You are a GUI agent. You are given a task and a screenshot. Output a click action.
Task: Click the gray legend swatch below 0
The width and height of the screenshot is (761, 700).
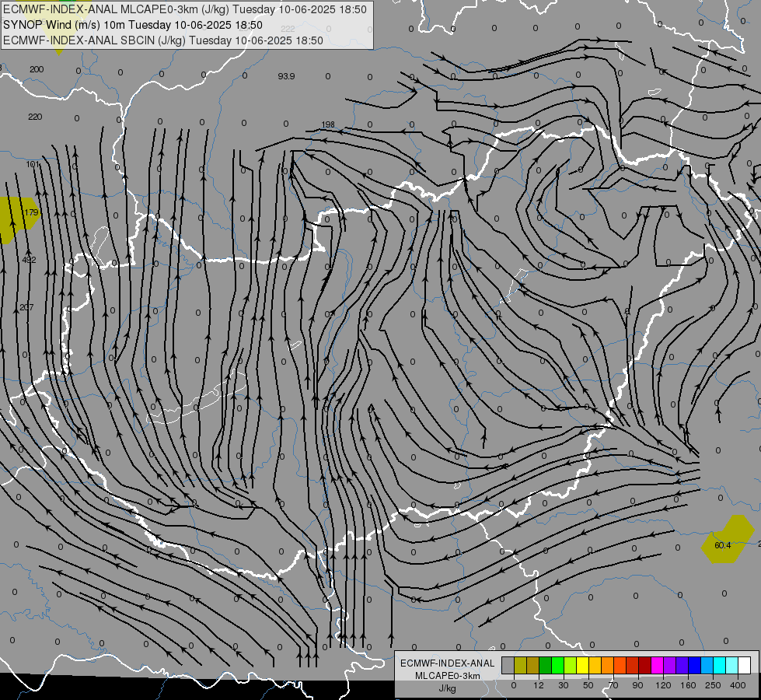click(508, 666)
